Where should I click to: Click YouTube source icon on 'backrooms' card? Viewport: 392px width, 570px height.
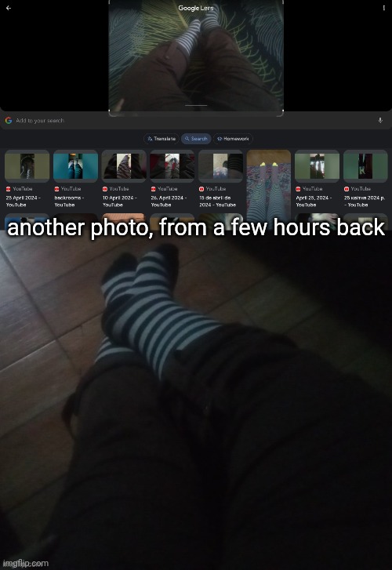point(56,189)
